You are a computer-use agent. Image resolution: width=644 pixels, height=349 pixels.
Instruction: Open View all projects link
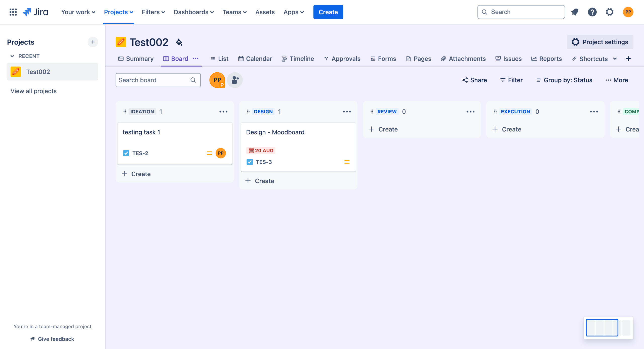[33, 91]
